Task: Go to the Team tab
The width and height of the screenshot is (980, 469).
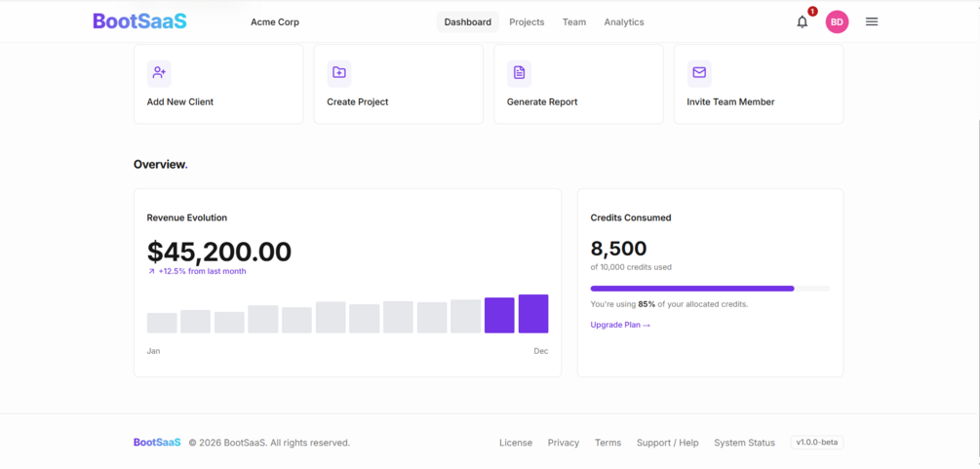Action: pos(573,21)
